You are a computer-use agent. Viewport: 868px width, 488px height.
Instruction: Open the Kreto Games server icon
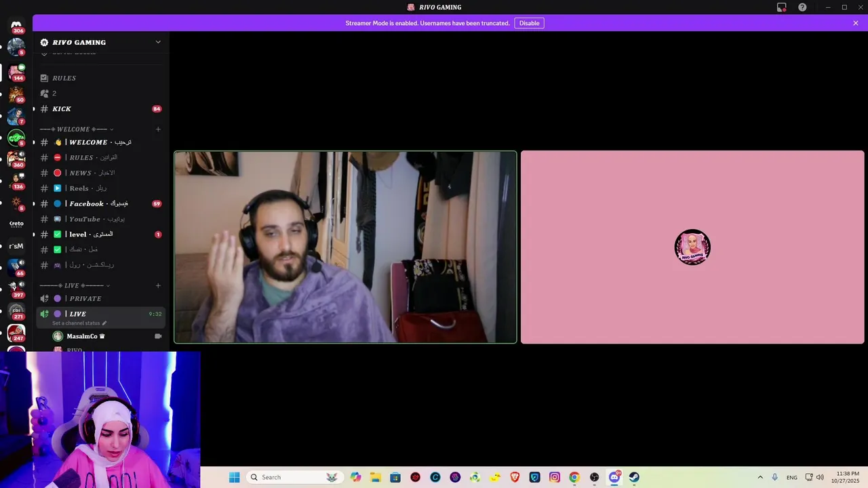16,224
